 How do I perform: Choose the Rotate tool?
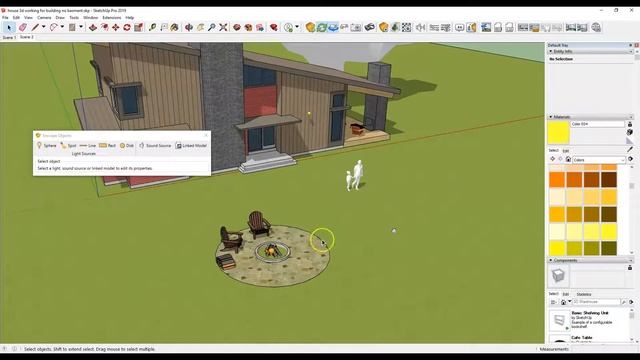[127, 27]
